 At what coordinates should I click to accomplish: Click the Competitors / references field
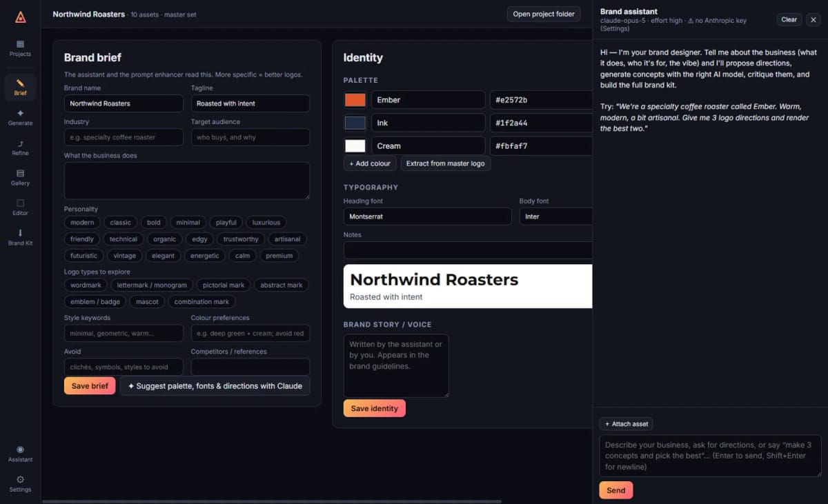(250, 367)
